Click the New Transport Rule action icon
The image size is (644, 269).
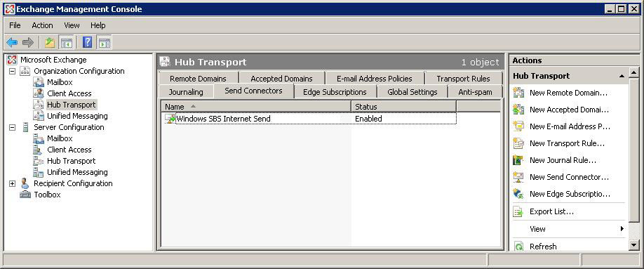pos(518,143)
